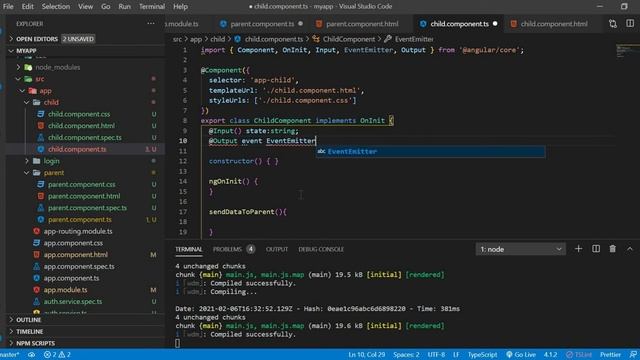Click Go Live in status bar
This screenshot has width=640, height=360.
pyautogui.click(x=521, y=355)
